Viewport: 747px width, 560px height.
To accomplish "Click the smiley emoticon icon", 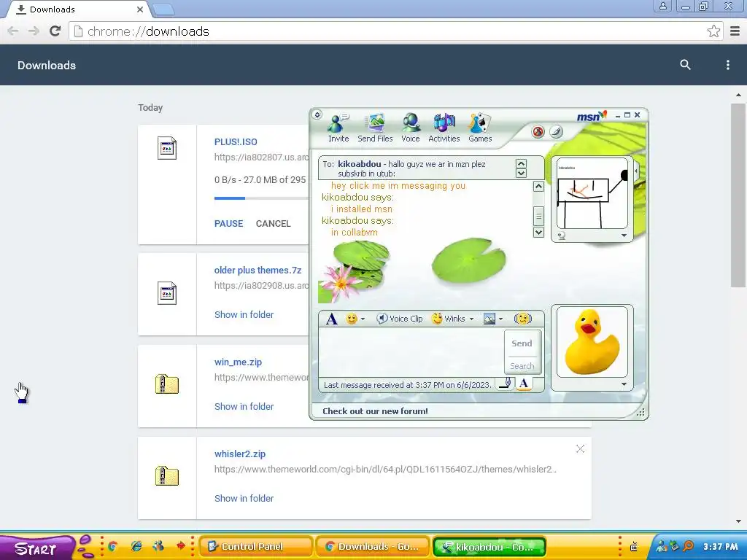I will pos(351,319).
